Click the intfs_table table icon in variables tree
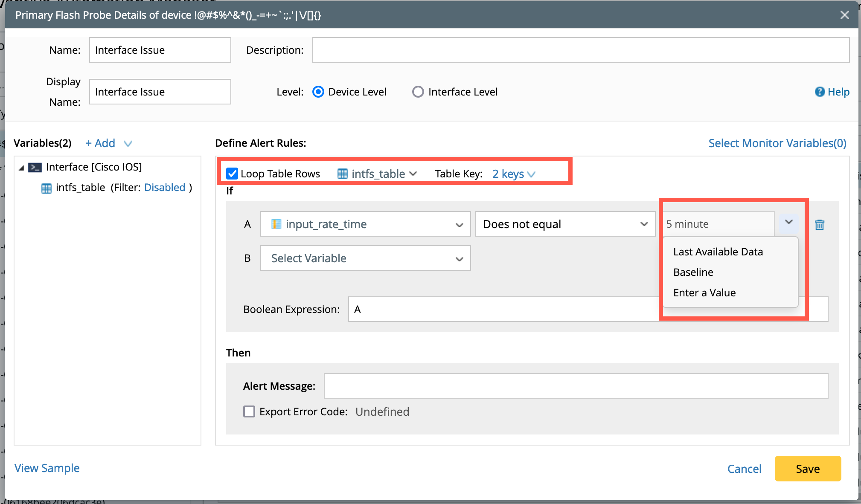The height and width of the screenshot is (504, 861). click(x=46, y=188)
